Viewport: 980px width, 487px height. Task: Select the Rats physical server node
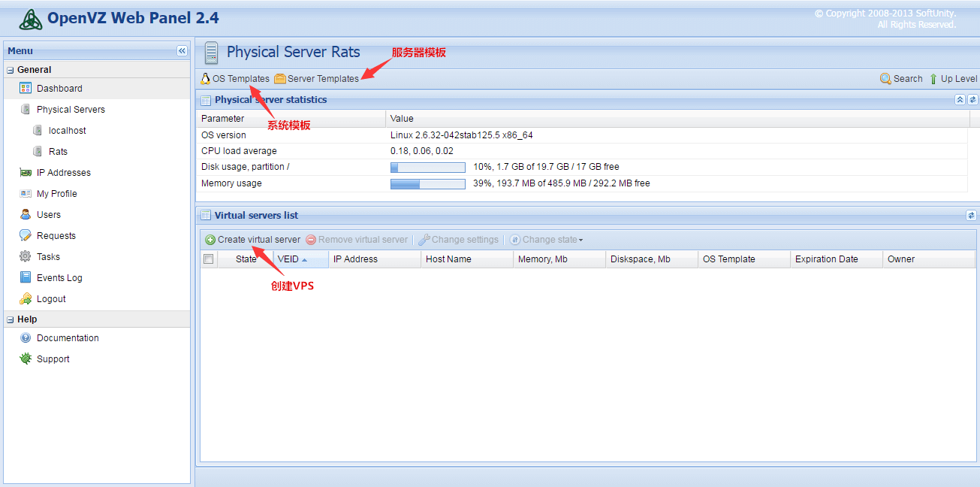pos(58,152)
